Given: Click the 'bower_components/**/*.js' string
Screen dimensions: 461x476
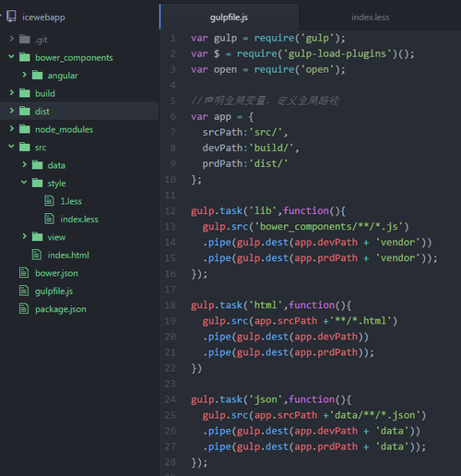Looking at the screenshot, I should click(329, 226).
